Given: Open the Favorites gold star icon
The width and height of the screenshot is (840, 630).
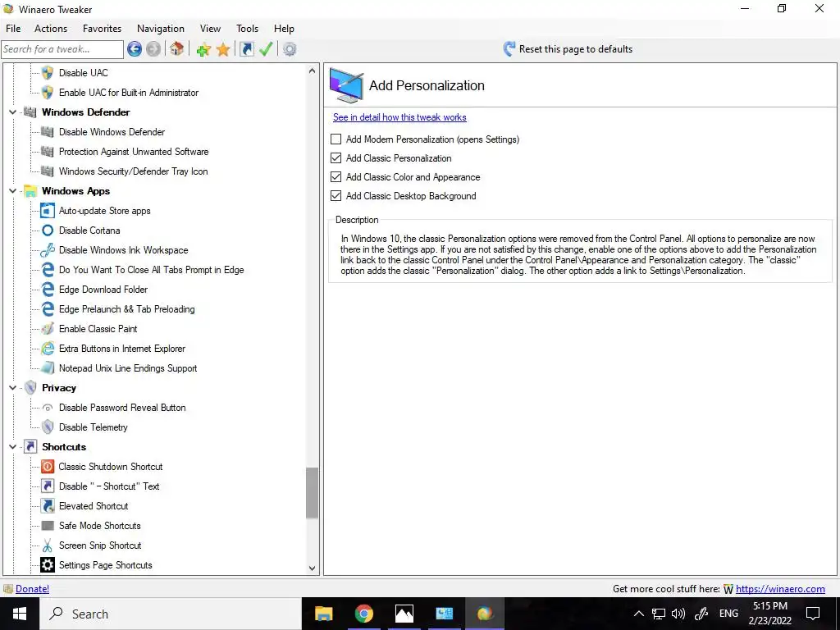Looking at the screenshot, I should click(x=223, y=50).
